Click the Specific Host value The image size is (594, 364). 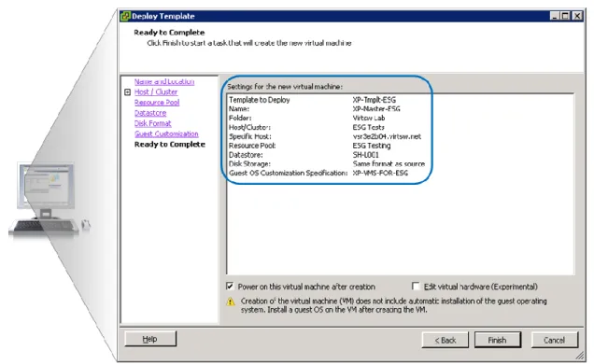tap(387, 136)
